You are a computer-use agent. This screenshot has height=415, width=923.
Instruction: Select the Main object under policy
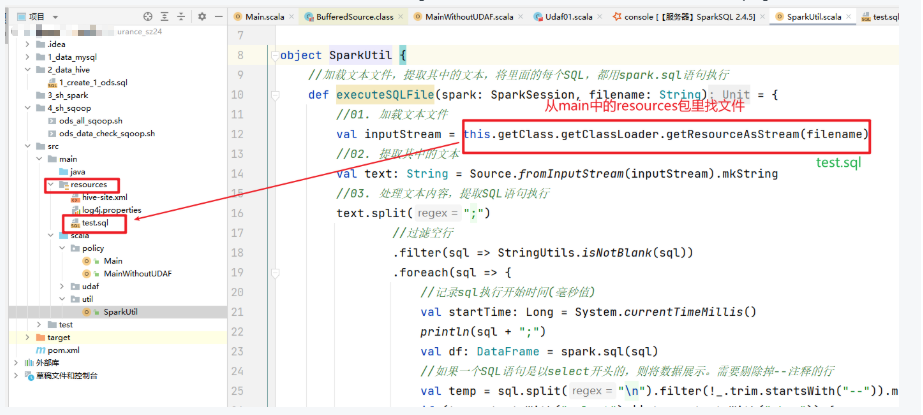point(113,261)
